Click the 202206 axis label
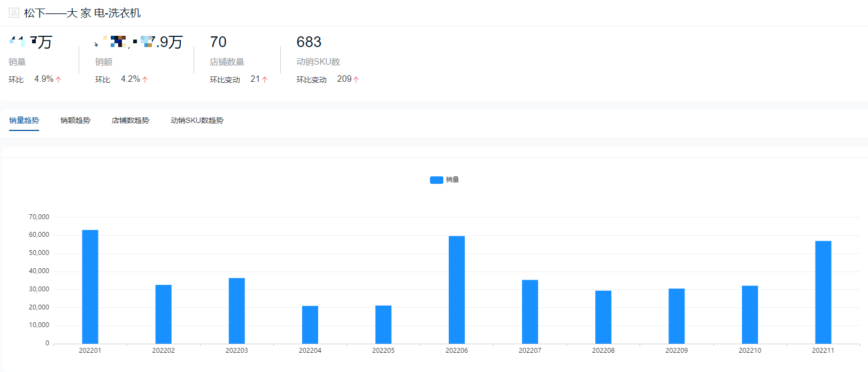 457,351
